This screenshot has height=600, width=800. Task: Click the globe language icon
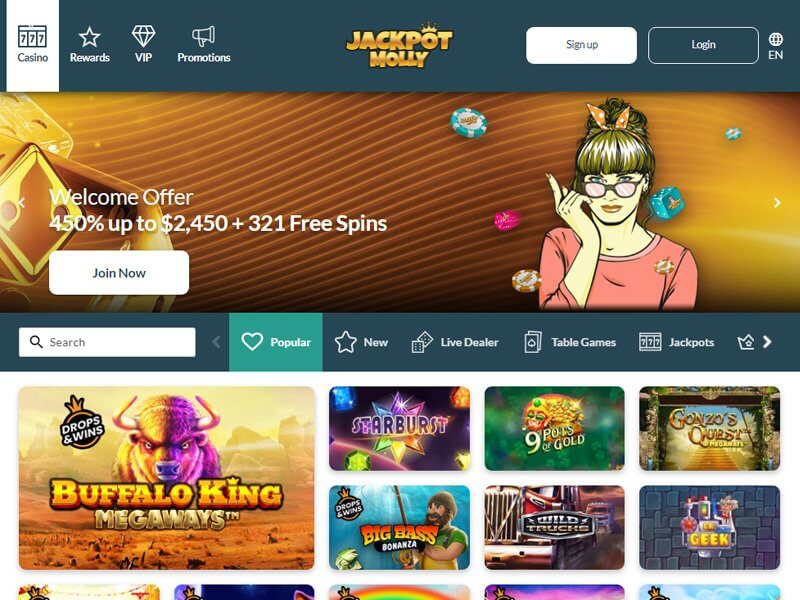pyautogui.click(x=776, y=39)
